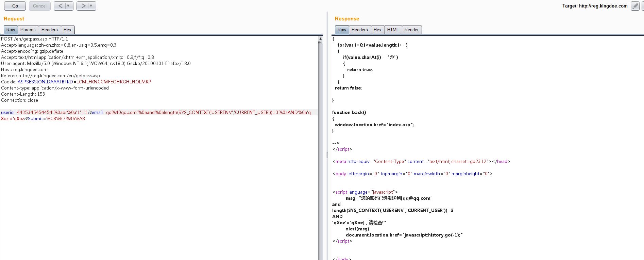Click the Target: http://reg.kingdee.com label
Viewport: 644px width, 260px height.
(x=595, y=6)
